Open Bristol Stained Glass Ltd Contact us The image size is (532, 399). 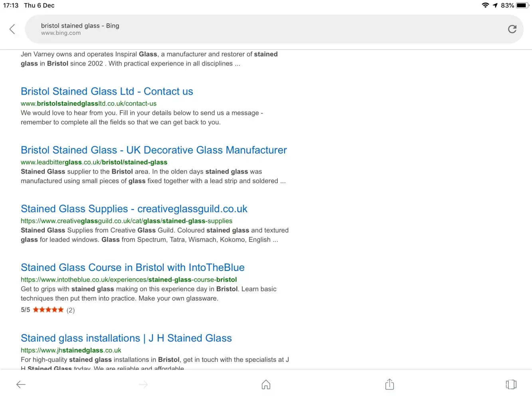pyautogui.click(x=107, y=91)
